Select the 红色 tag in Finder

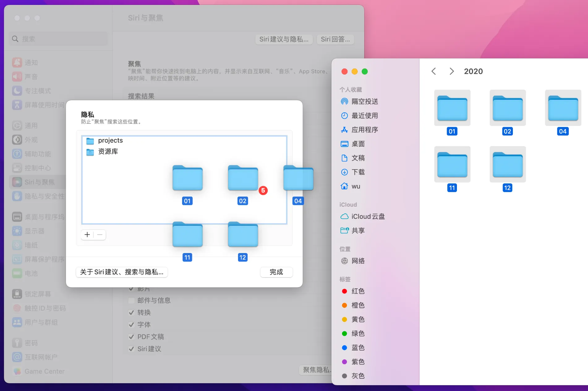tap(358, 291)
